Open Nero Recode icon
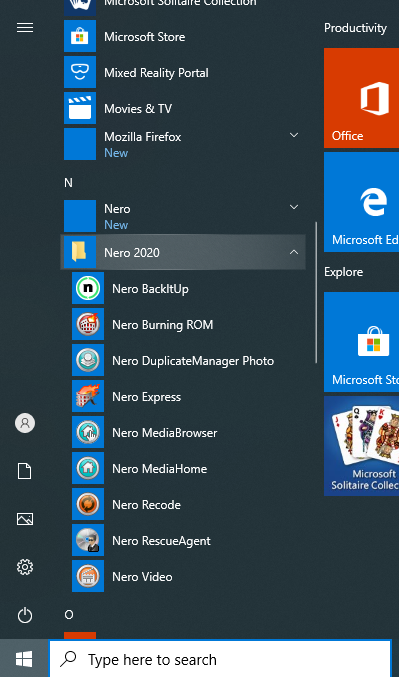The image size is (399, 677). [x=88, y=504]
